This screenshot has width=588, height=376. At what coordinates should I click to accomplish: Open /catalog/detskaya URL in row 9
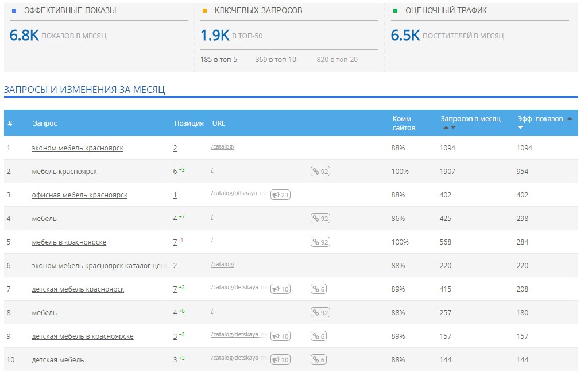click(239, 334)
